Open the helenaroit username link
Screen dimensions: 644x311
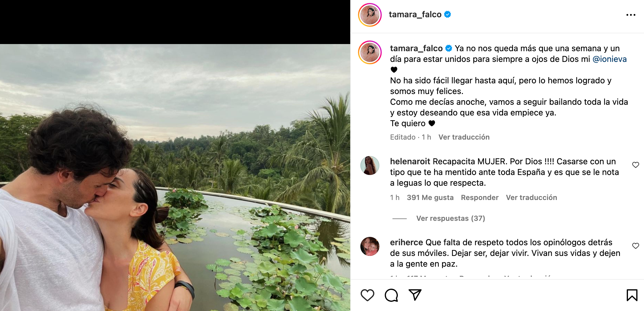[410, 162]
